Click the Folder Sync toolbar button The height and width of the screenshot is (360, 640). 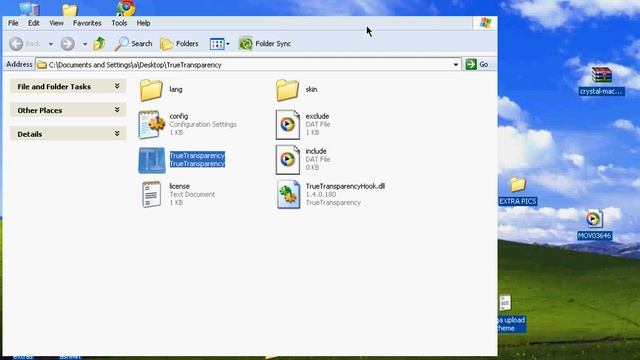[265, 43]
